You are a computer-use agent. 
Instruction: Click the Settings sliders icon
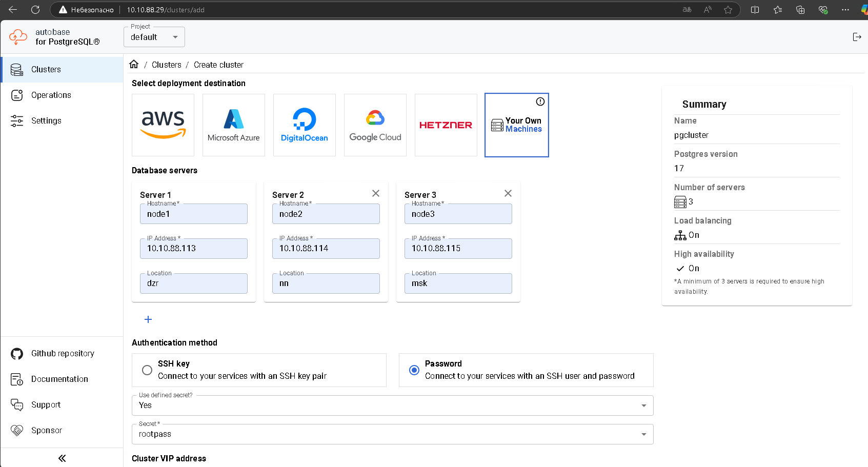(x=17, y=121)
